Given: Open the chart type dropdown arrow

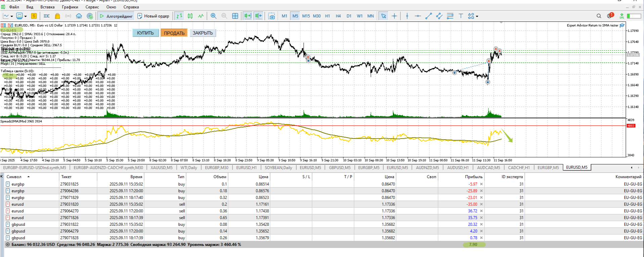Looking at the screenshot, I should click(x=12, y=16).
